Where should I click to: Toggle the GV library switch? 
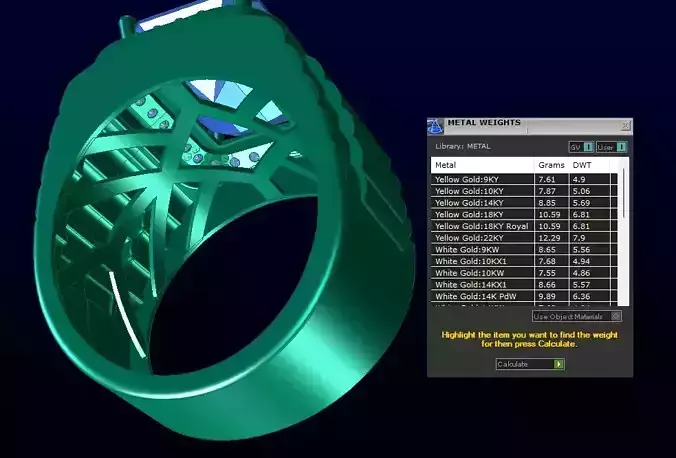581,147
